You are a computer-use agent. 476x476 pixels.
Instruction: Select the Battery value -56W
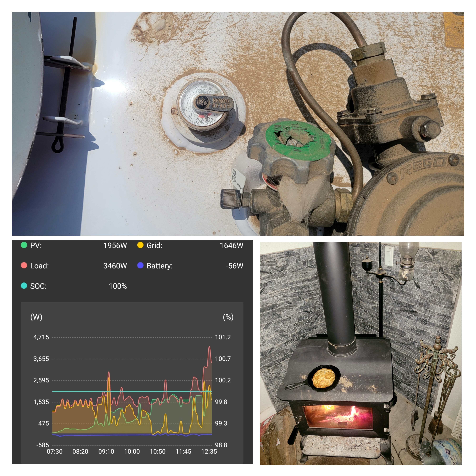[235, 266]
